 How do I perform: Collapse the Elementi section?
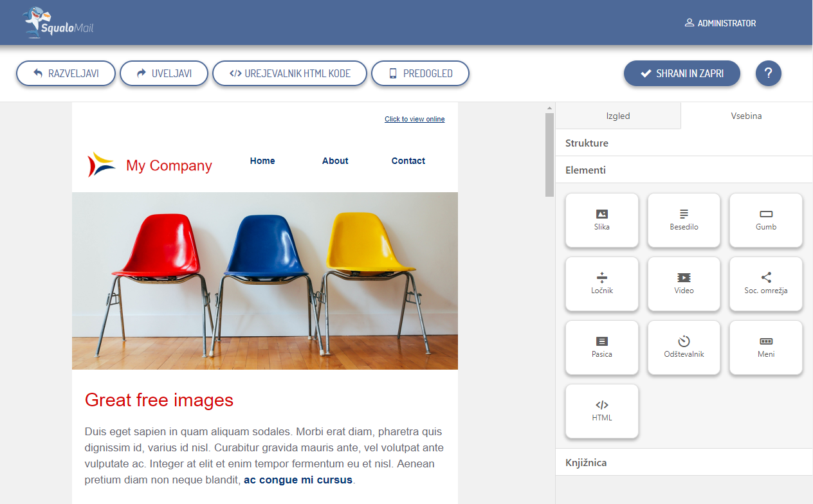point(684,170)
